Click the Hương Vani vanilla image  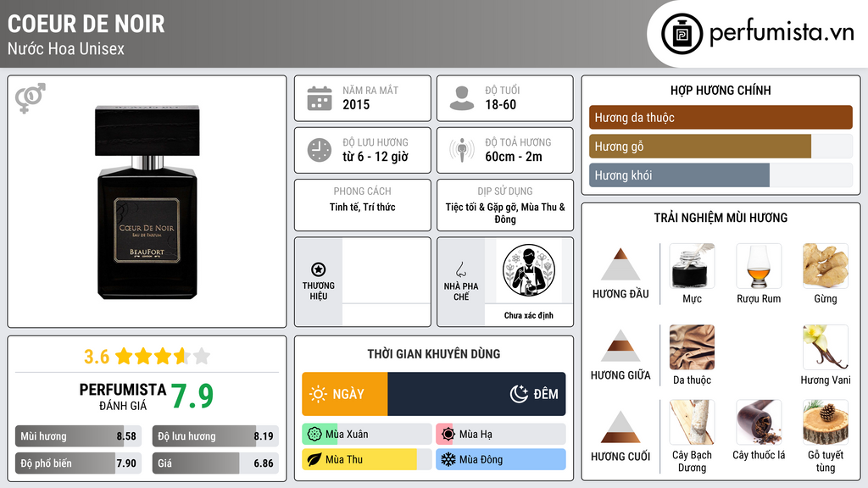coord(826,347)
